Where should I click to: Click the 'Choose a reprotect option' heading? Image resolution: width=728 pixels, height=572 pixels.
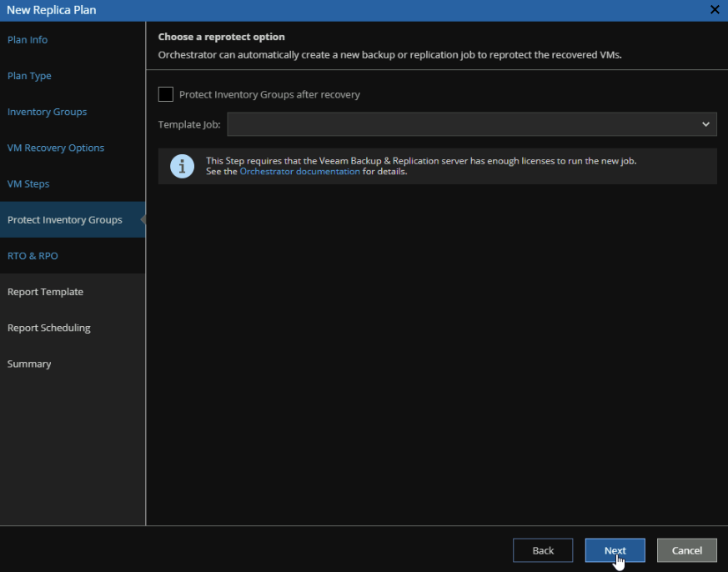pyautogui.click(x=222, y=37)
